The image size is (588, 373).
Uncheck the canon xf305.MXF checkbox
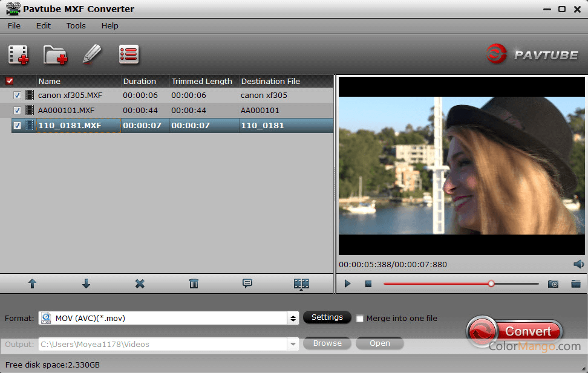[x=18, y=96]
